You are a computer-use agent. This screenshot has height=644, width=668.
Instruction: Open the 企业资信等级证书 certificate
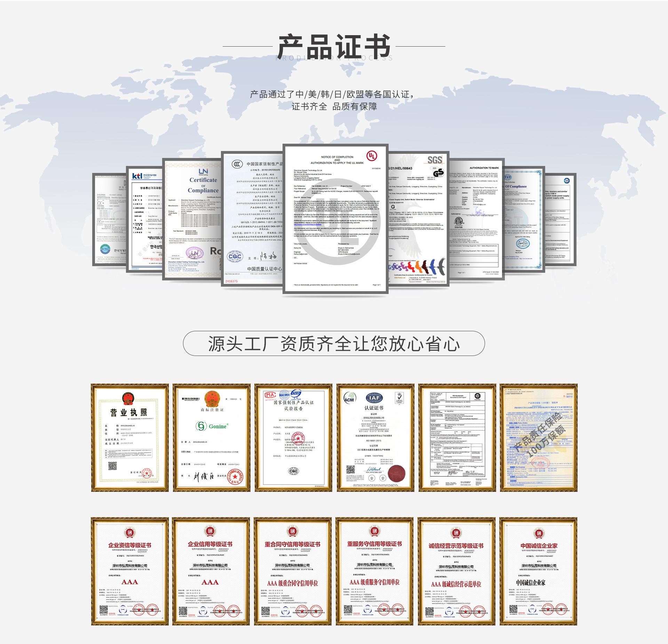[129, 571]
